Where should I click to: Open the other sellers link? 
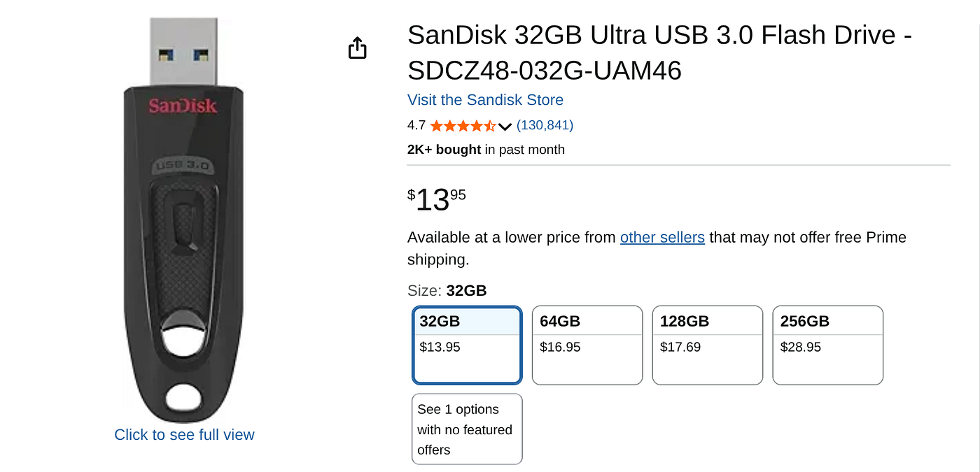(x=662, y=237)
